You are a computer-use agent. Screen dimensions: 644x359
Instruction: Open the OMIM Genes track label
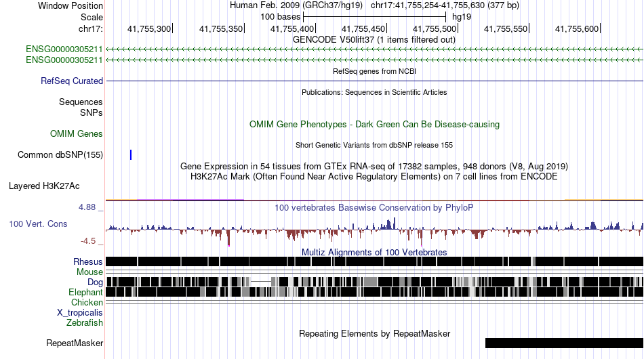[x=77, y=133]
